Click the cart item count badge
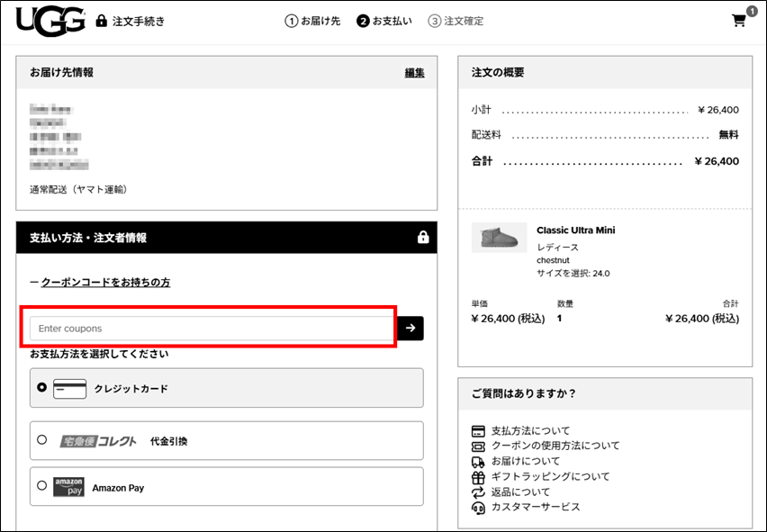Viewport: 767px width, 532px height. pyautogui.click(x=752, y=11)
